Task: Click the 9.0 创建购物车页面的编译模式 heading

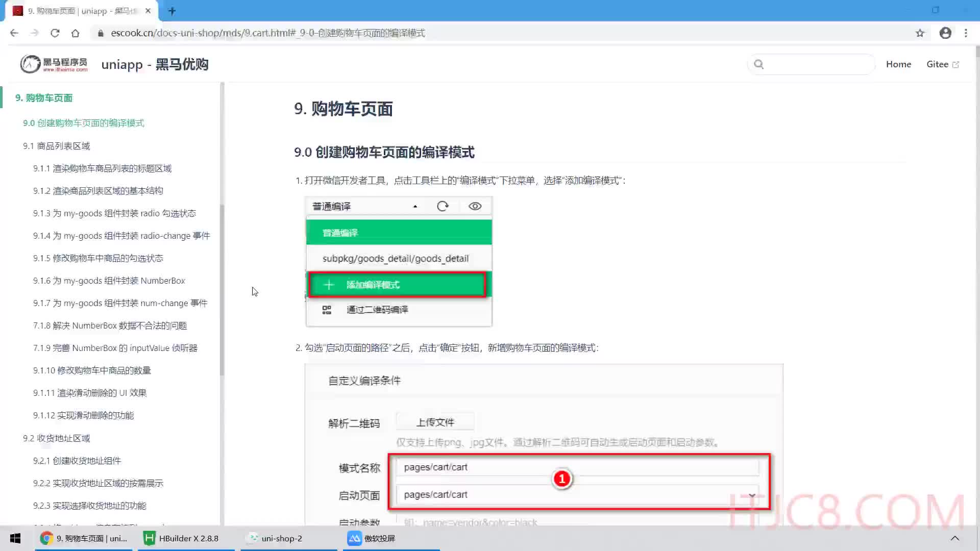Action: tap(384, 152)
